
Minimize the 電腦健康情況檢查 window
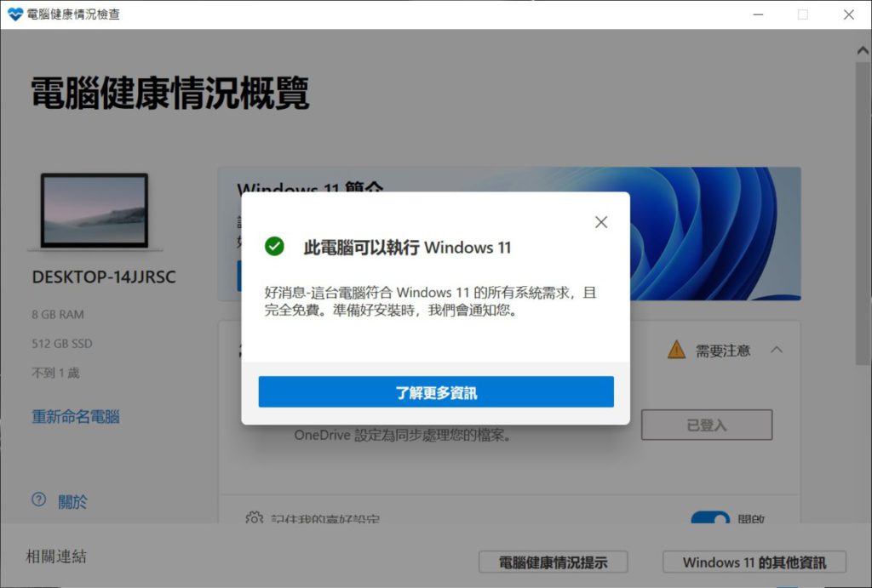(758, 14)
